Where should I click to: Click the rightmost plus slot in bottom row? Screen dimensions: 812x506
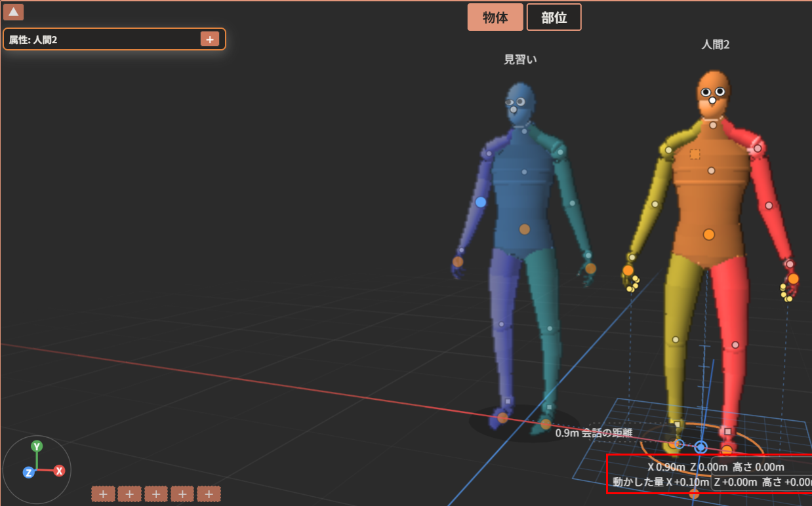click(209, 494)
